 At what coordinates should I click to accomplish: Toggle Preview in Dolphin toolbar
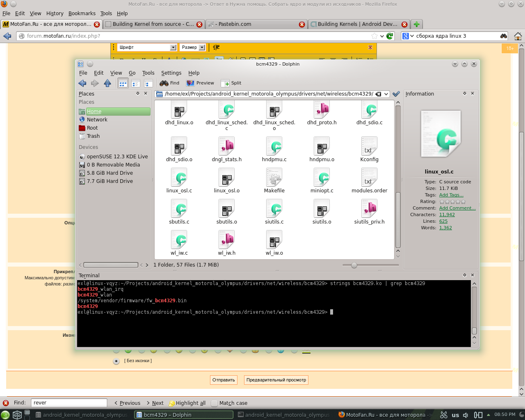tap(200, 83)
